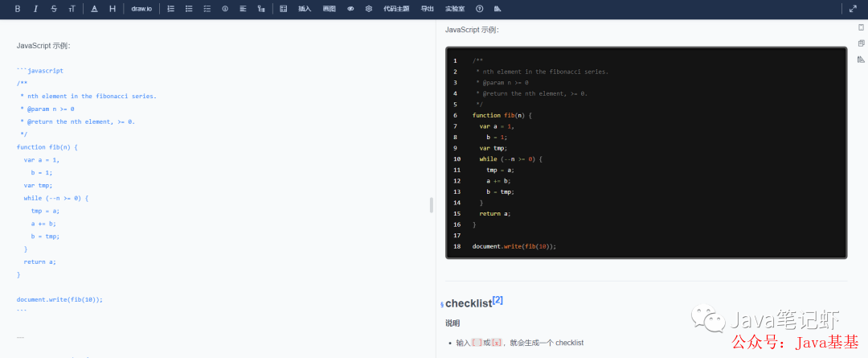Viewport: 868px width, 358px height.
Task: Open the 实验室 menu
Action: pos(455,9)
